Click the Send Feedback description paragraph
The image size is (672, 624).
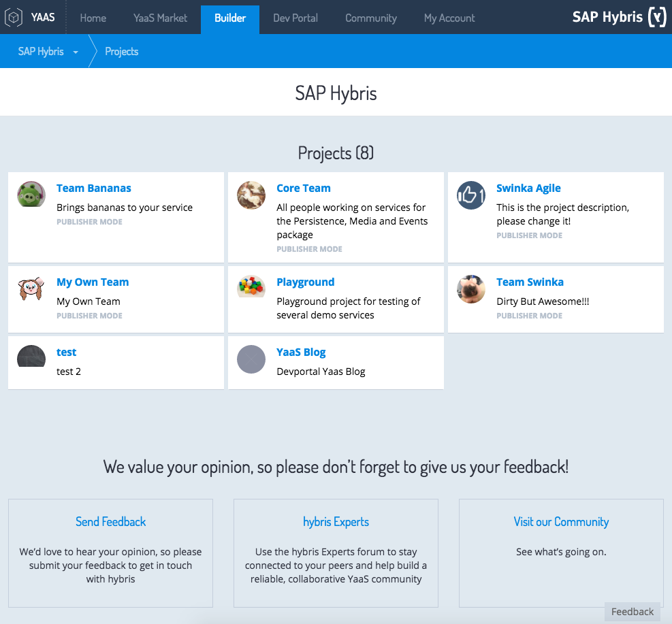click(110, 565)
